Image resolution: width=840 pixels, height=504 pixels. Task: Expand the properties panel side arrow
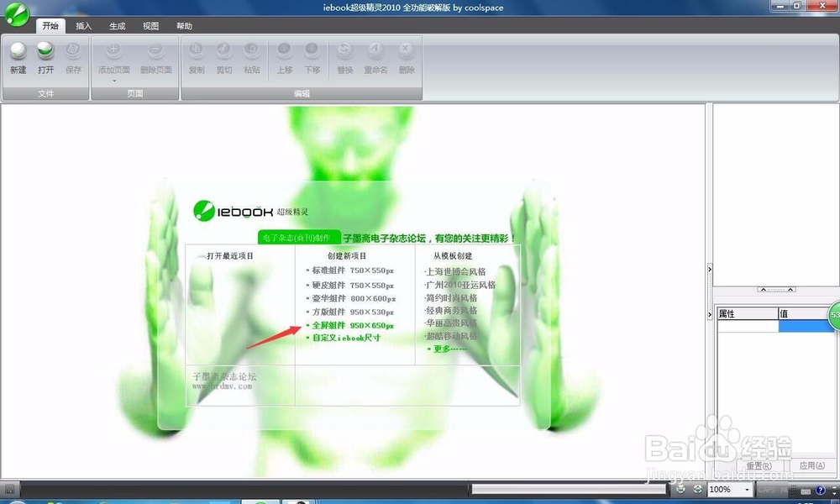coord(709,315)
